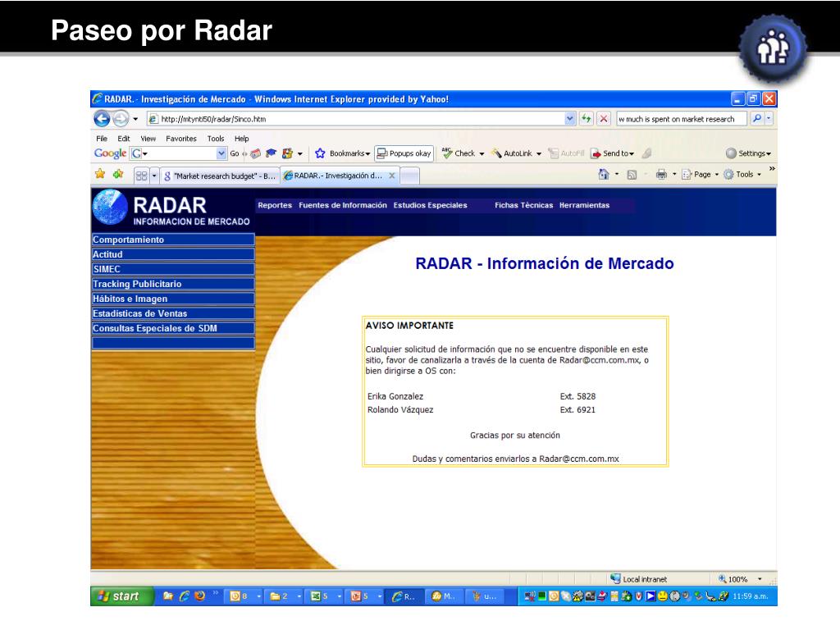Click the Firefox icon in quick launch
The image size is (840, 630).
(x=200, y=596)
